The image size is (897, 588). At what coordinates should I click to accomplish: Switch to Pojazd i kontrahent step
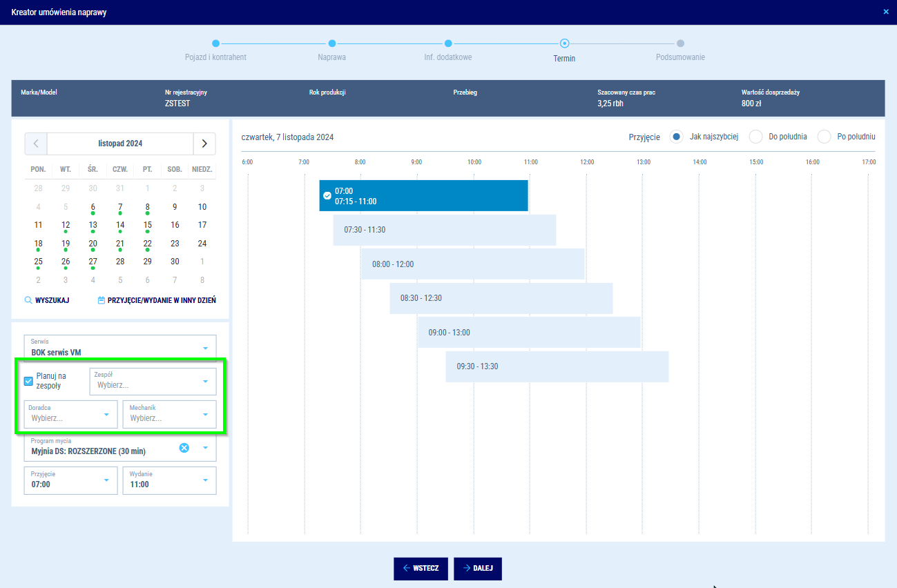[x=216, y=43]
